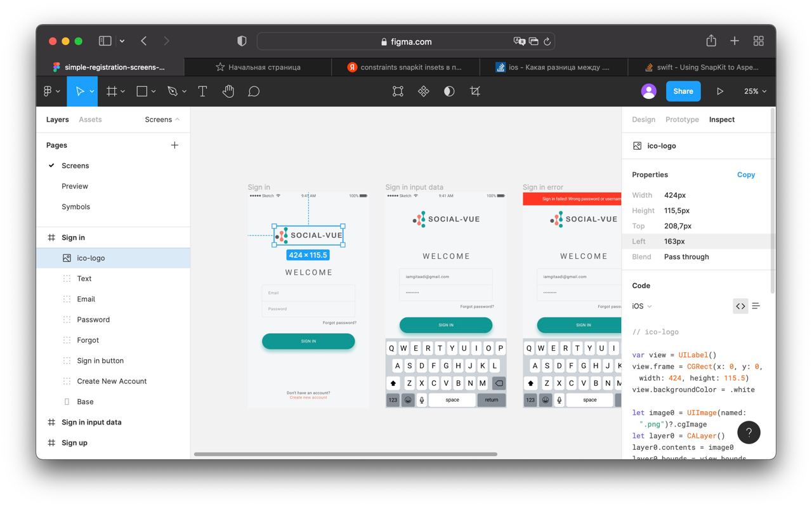Open the Figma main menu icon
Screen dimensions: 812x507
pyautogui.click(x=48, y=91)
